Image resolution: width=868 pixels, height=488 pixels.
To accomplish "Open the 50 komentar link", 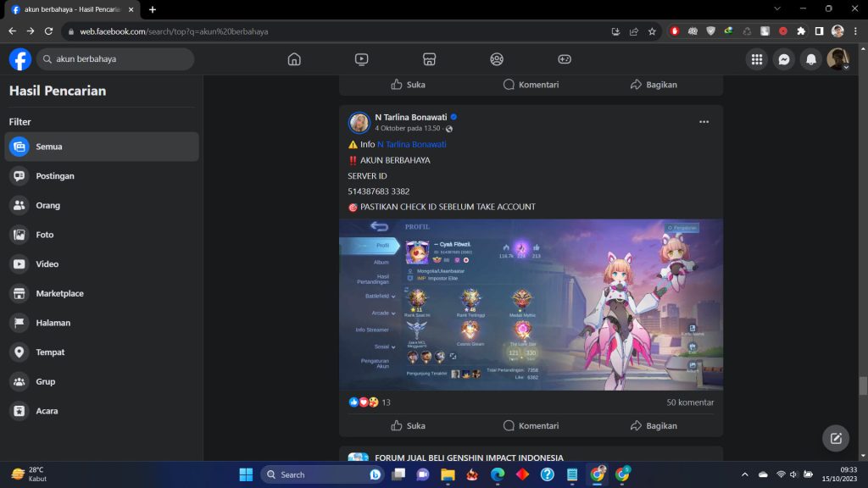I will 690,402.
